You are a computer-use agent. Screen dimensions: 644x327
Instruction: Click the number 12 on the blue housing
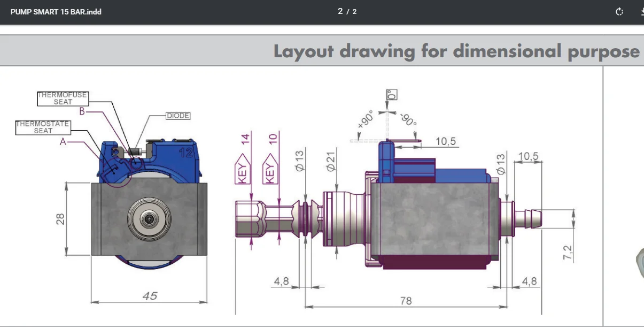pos(185,153)
